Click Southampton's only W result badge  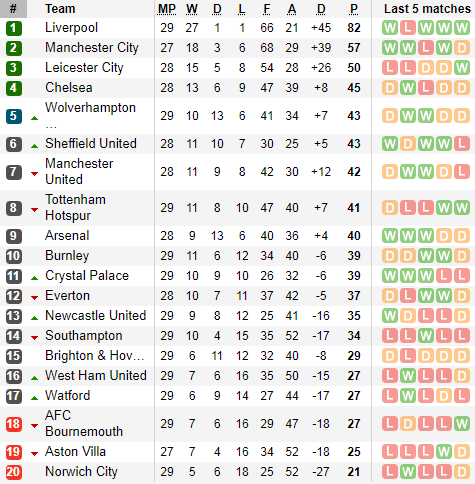425,336
